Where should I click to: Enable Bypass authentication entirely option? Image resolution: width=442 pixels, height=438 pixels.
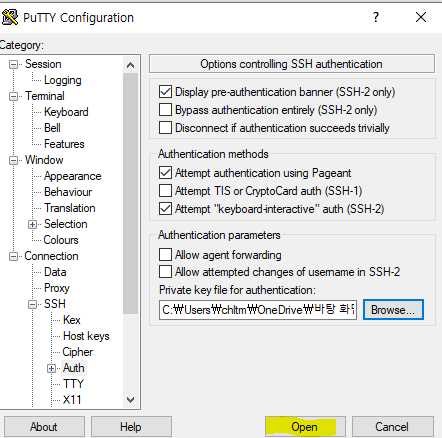(x=165, y=110)
